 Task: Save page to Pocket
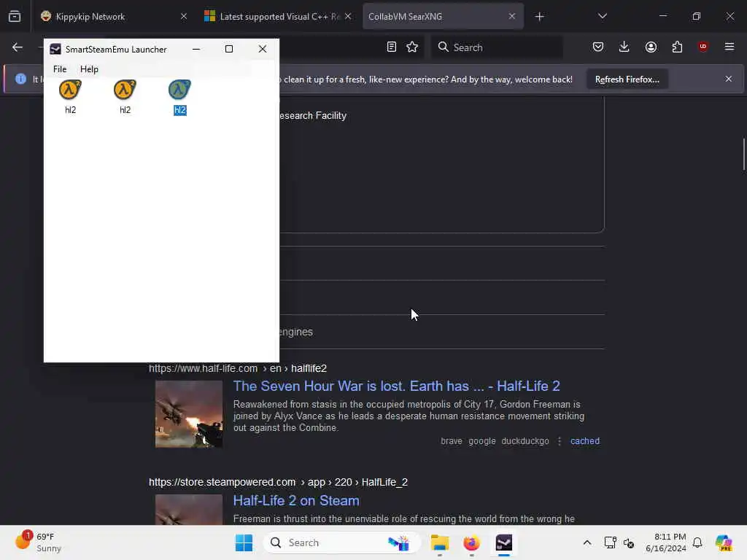[x=598, y=47]
